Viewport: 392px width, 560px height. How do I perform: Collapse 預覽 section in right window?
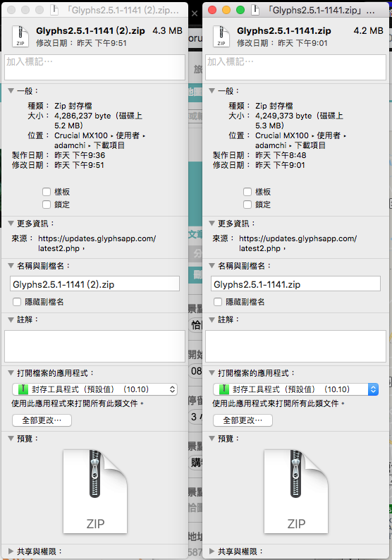point(212,439)
